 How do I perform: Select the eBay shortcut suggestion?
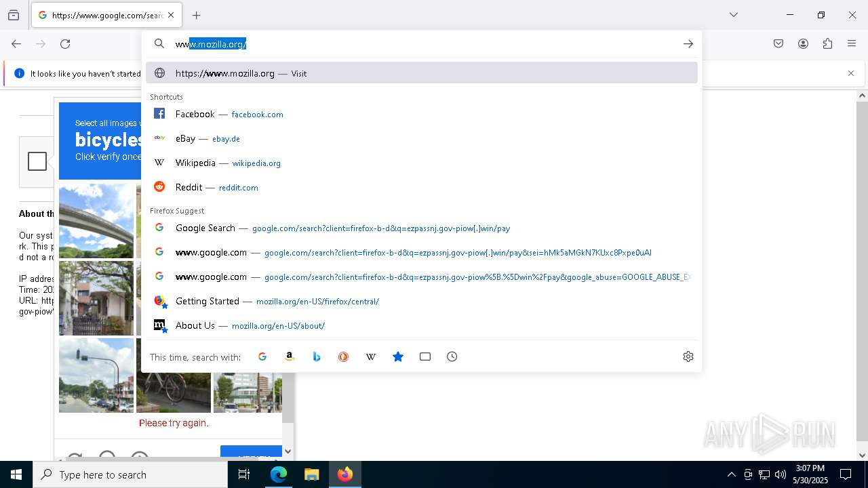point(422,138)
